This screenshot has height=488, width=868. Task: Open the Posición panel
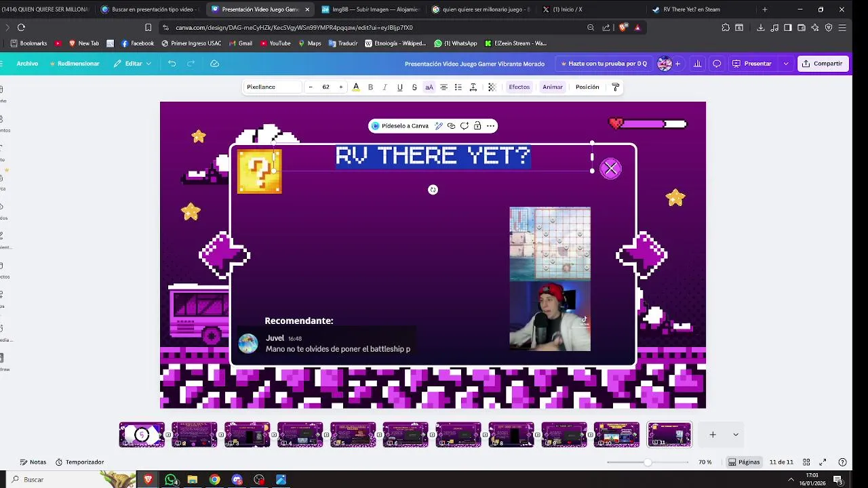click(587, 87)
